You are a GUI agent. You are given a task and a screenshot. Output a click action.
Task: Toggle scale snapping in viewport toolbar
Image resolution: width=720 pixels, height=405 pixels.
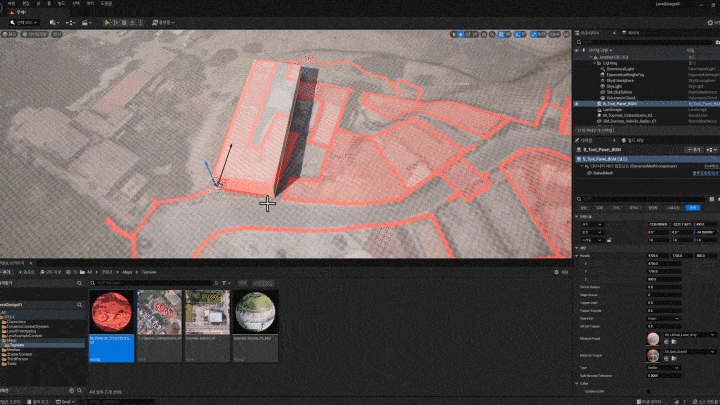pos(534,34)
